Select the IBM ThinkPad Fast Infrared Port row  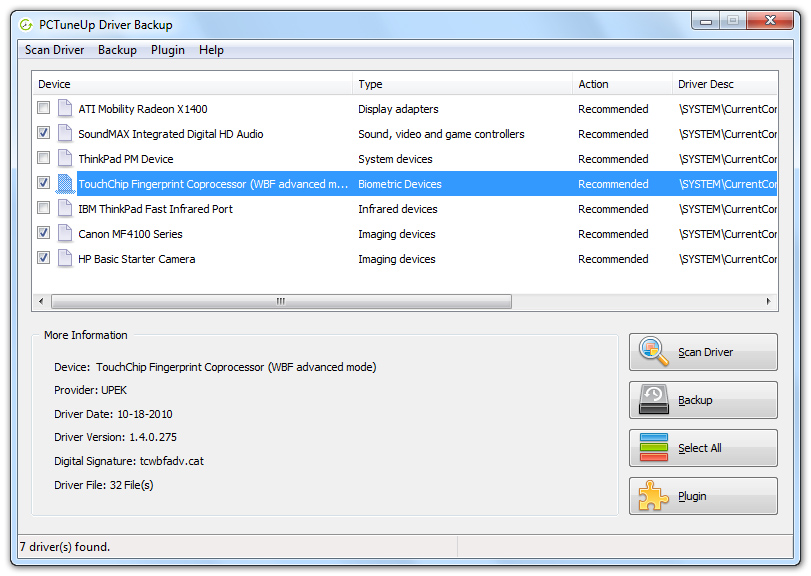click(x=405, y=208)
